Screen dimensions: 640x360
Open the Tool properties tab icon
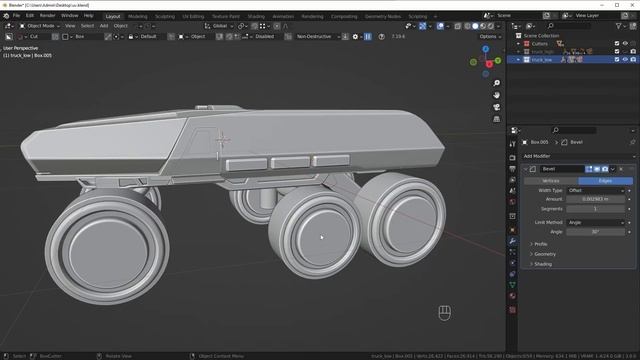pyautogui.click(x=512, y=144)
